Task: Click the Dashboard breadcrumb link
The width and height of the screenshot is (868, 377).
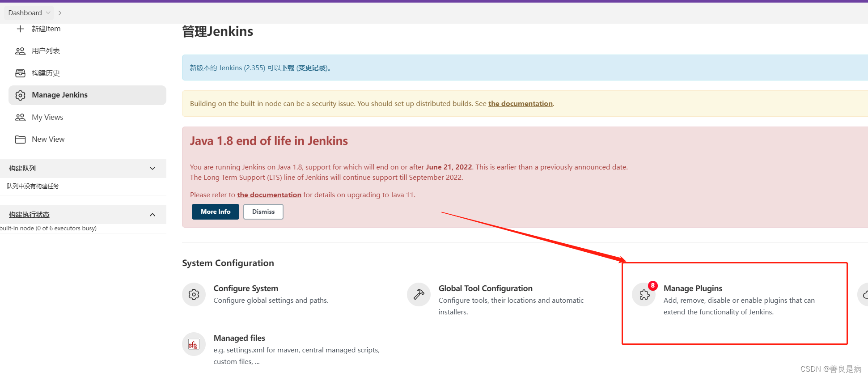Action: coord(25,13)
